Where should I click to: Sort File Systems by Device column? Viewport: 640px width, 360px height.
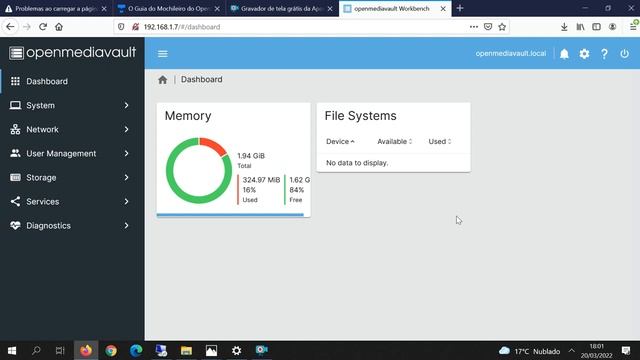(x=340, y=142)
